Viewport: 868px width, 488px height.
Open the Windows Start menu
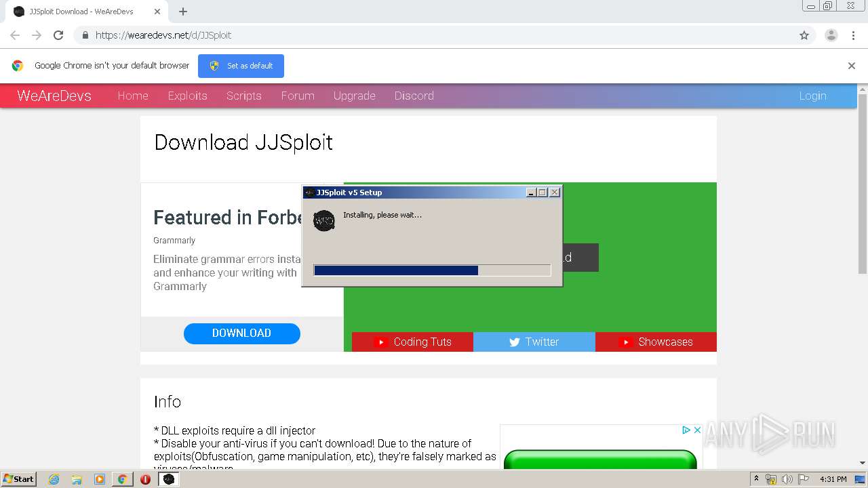18,479
